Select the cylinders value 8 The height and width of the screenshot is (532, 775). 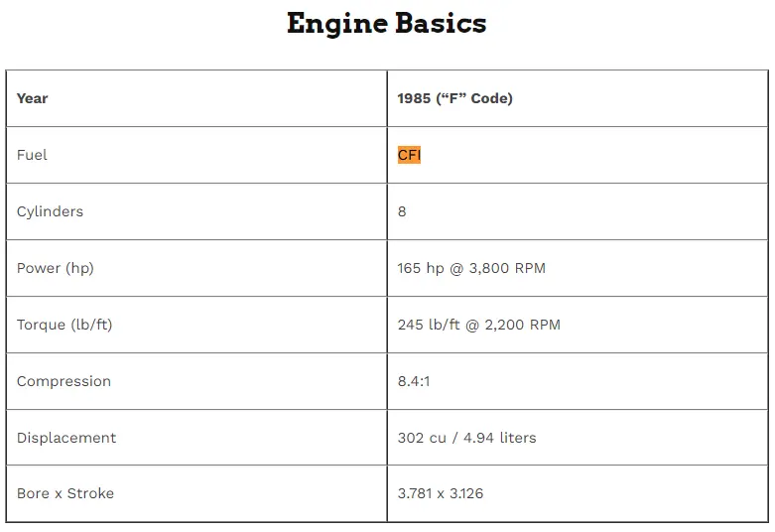402,211
